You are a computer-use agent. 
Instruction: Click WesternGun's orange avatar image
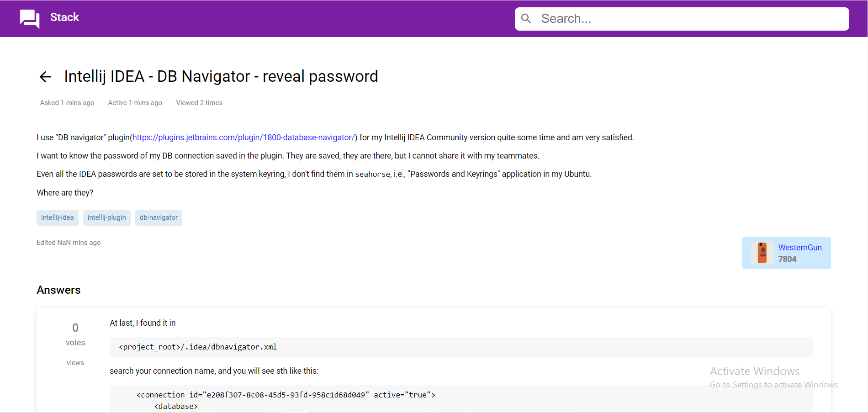pyautogui.click(x=762, y=252)
